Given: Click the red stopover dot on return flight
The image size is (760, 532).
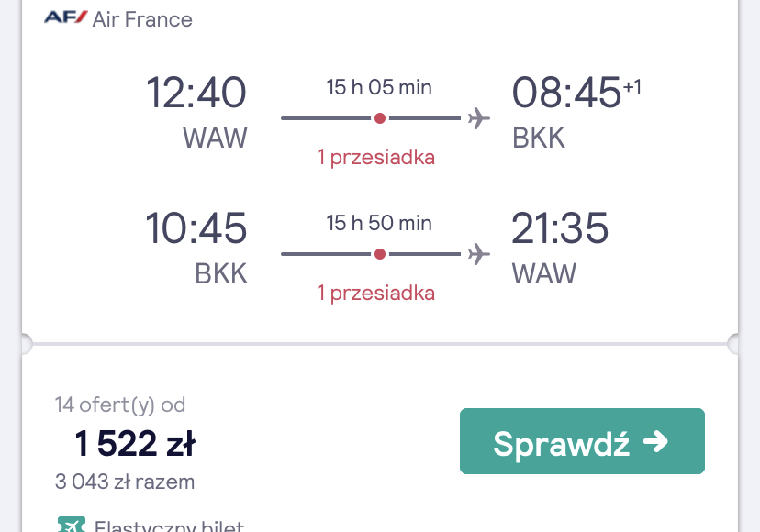Looking at the screenshot, I should (380, 254).
